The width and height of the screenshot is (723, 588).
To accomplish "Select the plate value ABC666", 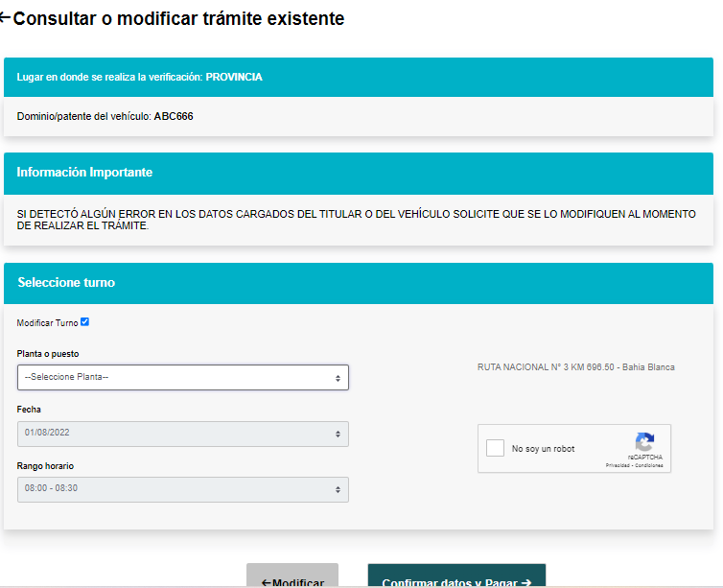I will (x=174, y=116).
